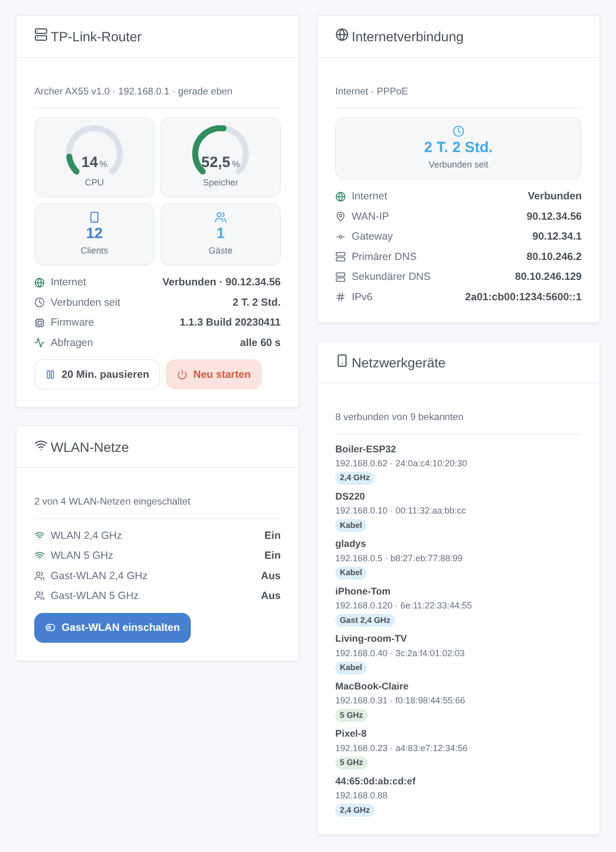Click the Kabel badge under gladys
This screenshot has height=852, width=616.
pos(351,573)
